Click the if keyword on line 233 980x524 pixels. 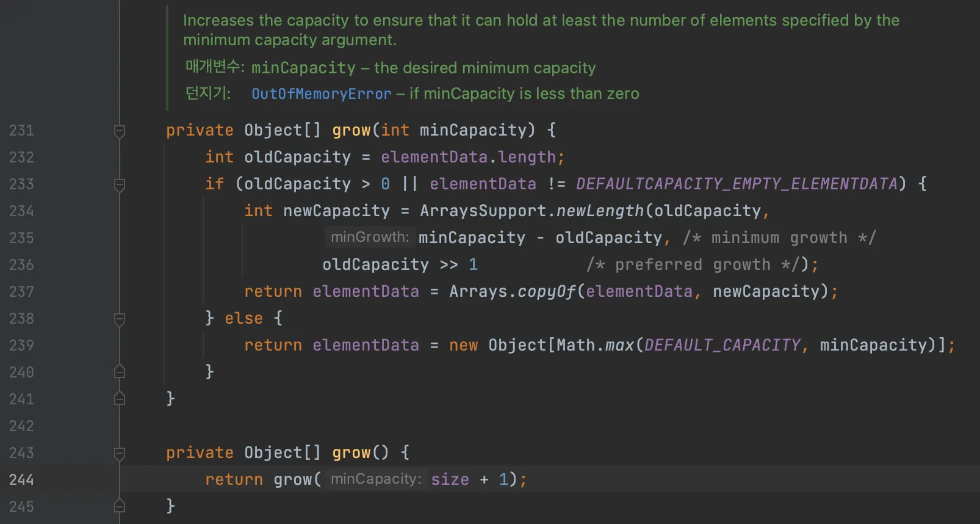click(215, 184)
